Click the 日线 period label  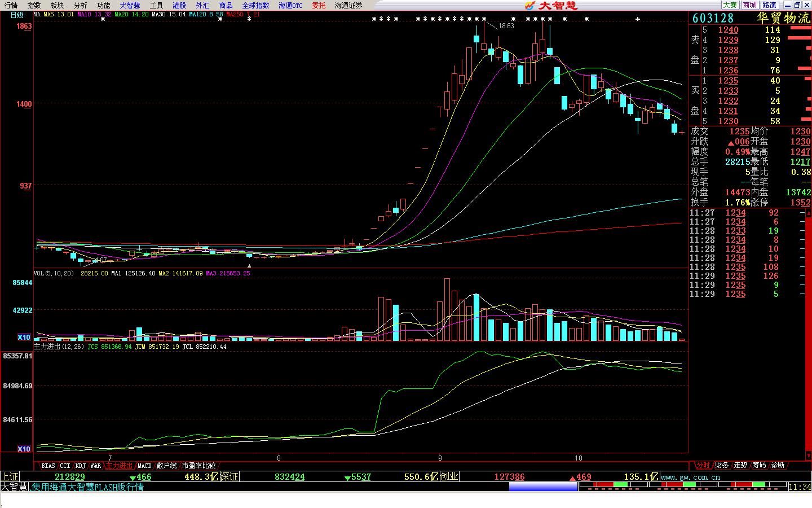coord(17,15)
